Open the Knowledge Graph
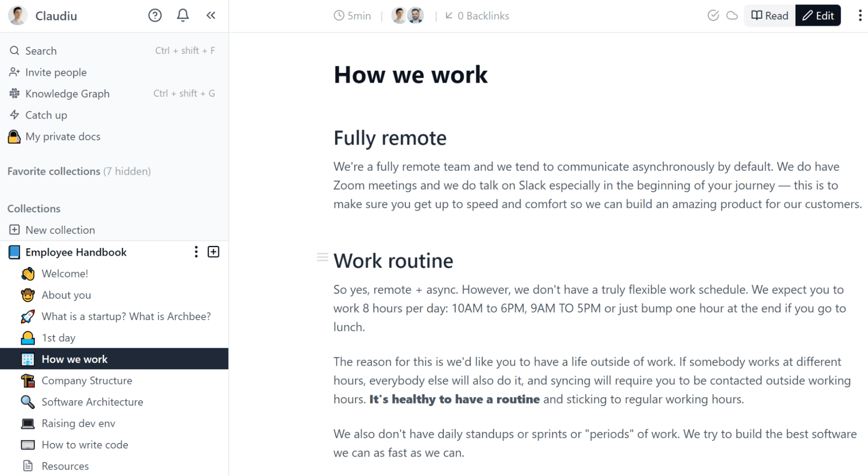The image size is (868, 476). coord(67,93)
